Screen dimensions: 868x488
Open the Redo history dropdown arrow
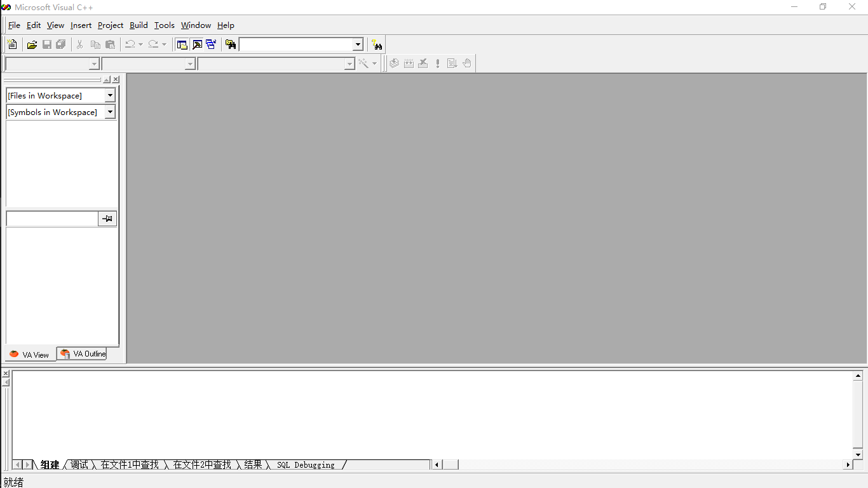[164, 44]
